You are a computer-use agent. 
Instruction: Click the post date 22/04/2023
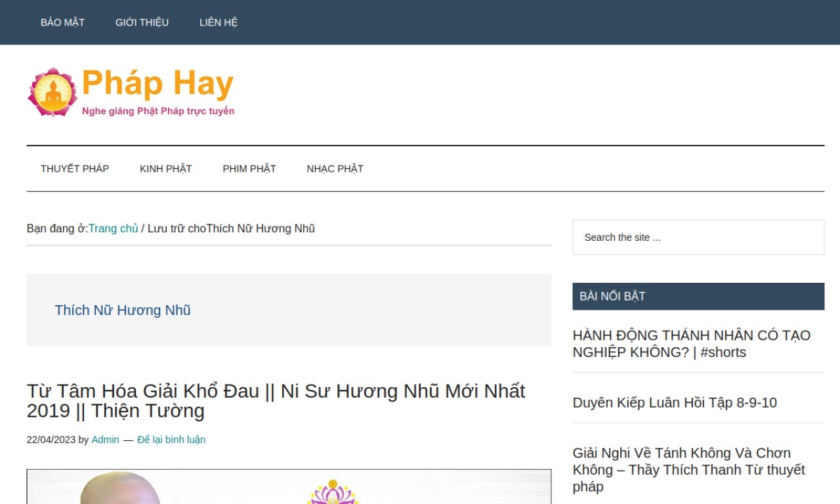(51, 440)
